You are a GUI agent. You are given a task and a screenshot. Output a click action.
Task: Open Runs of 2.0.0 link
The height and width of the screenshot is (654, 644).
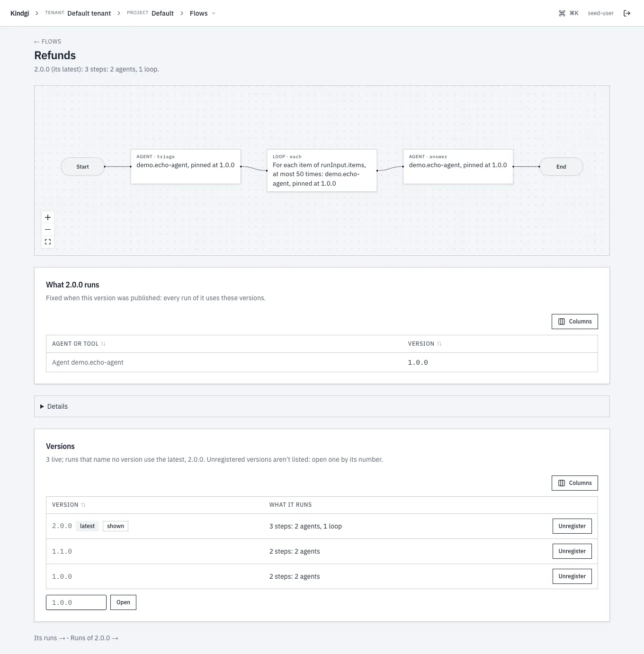click(94, 638)
